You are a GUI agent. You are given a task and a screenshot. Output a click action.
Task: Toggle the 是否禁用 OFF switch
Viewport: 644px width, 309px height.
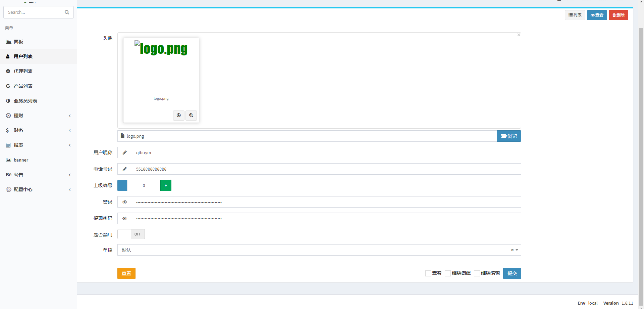[131, 234]
